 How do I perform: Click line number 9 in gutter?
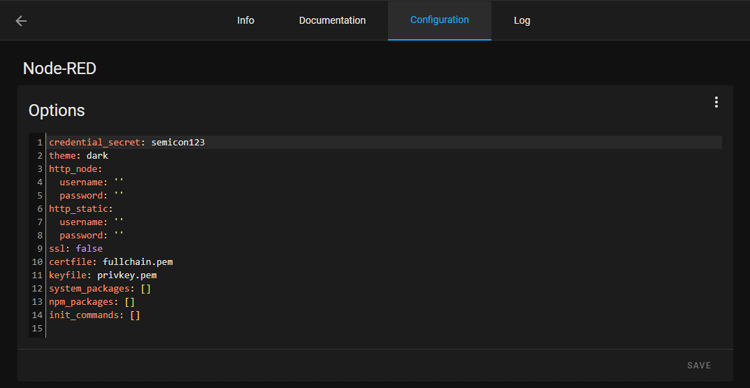point(40,249)
